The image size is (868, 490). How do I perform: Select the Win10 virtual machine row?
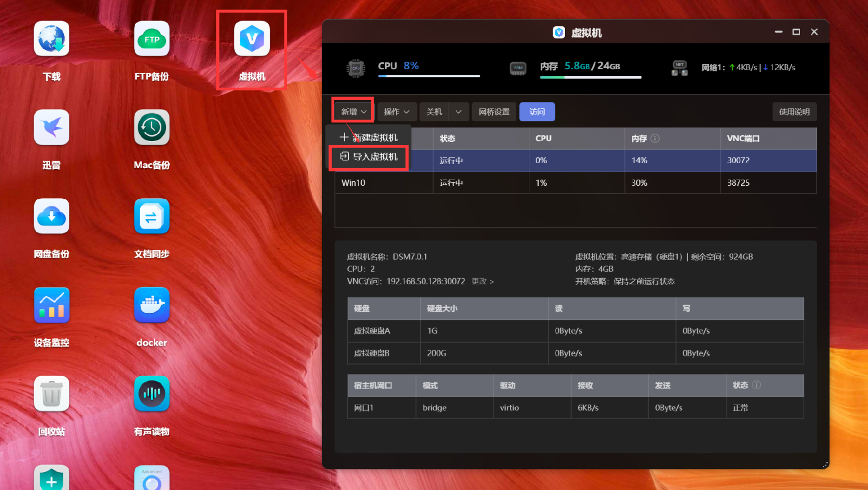pyautogui.click(x=576, y=183)
